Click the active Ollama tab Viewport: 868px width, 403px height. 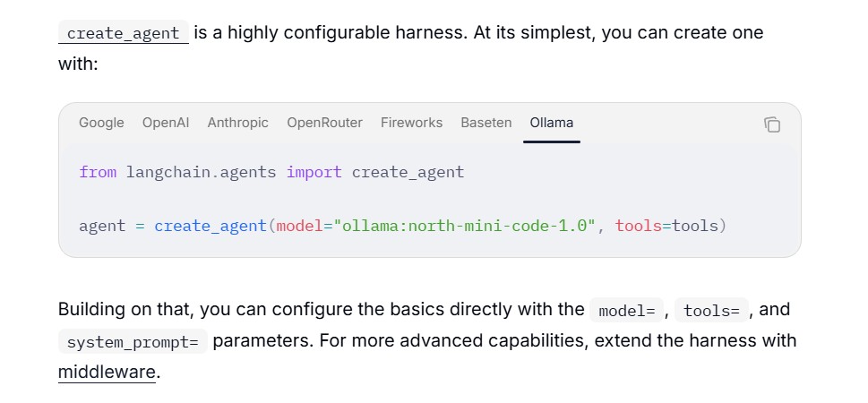pos(552,123)
